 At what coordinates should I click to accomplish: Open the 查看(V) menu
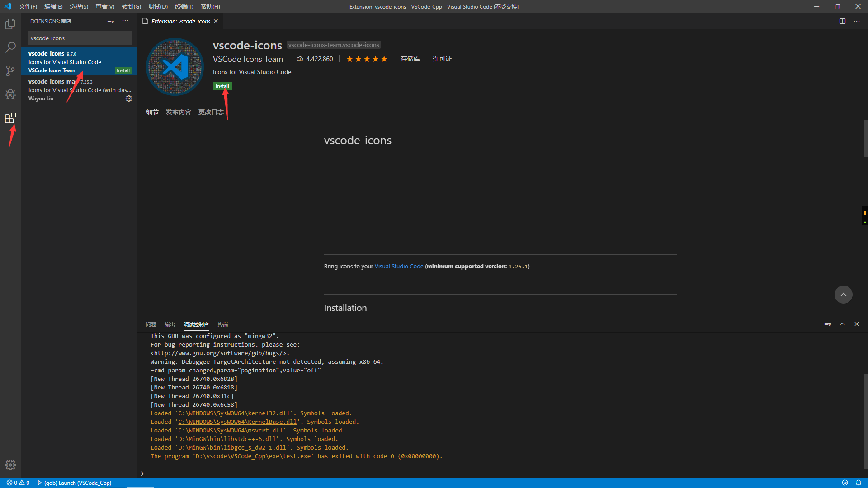pyautogui.click(x=105, y=6)
